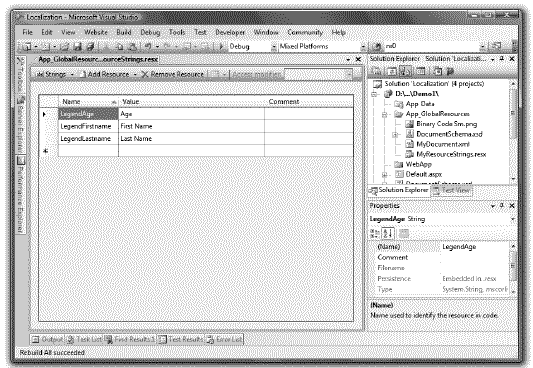Click the Categorized view icon in Properties panel
Viewport: 533px width, 368px height.
click(375, 233)
